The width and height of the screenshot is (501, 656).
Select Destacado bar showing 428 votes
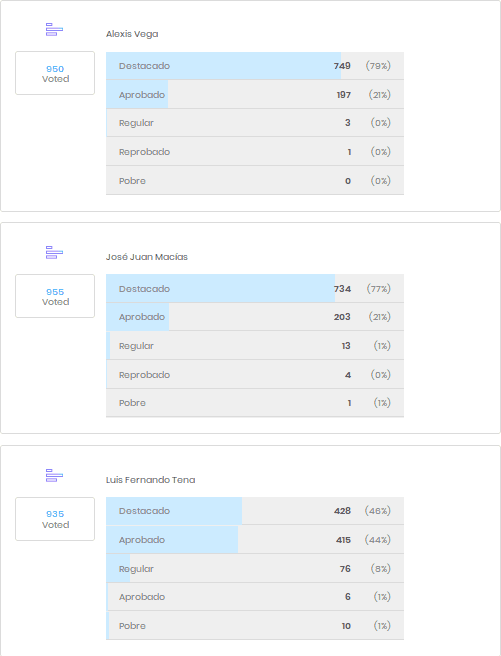(x=255, y=511)
